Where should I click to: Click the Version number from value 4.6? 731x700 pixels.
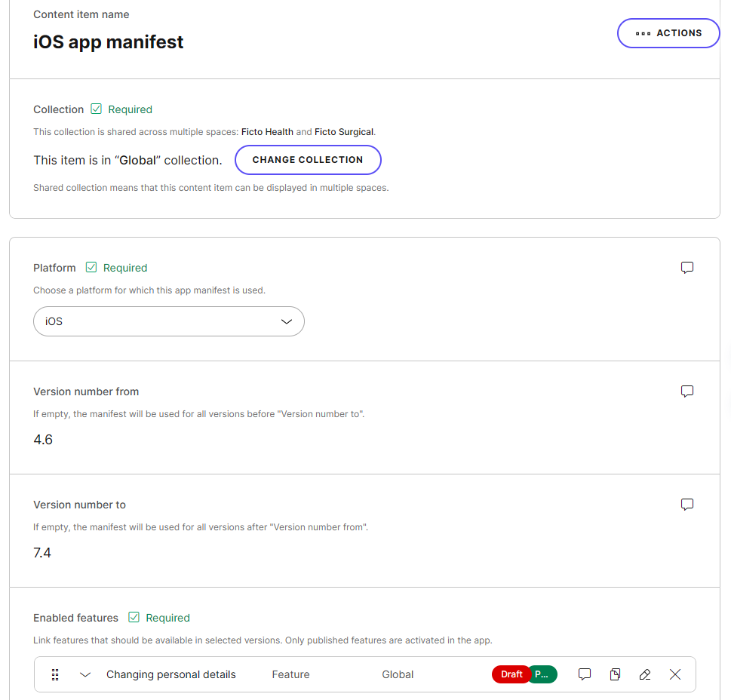pyautogui.click(x=43, y=439)
